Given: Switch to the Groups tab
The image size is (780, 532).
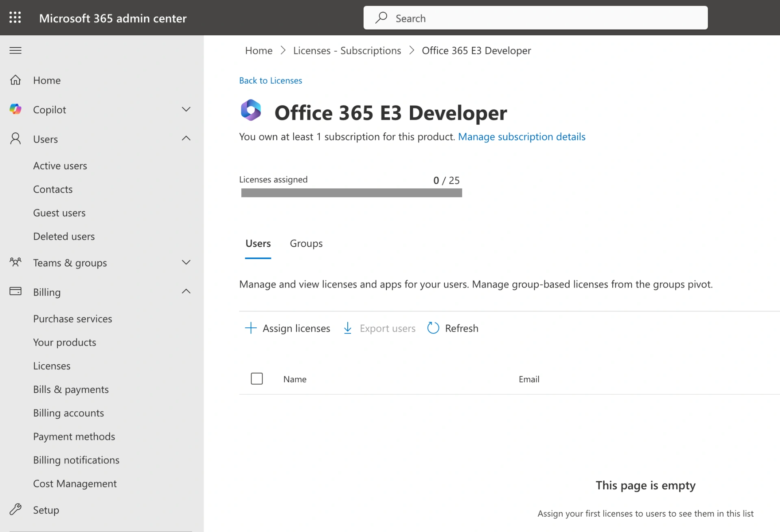Looking at the screenshot, I should pos(306,244).
